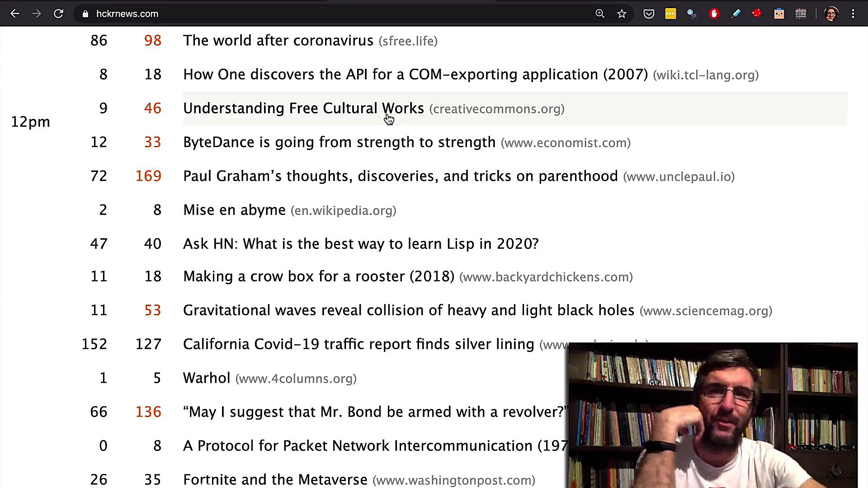Reload the page with refresh icon

click(x=58, y=14)
